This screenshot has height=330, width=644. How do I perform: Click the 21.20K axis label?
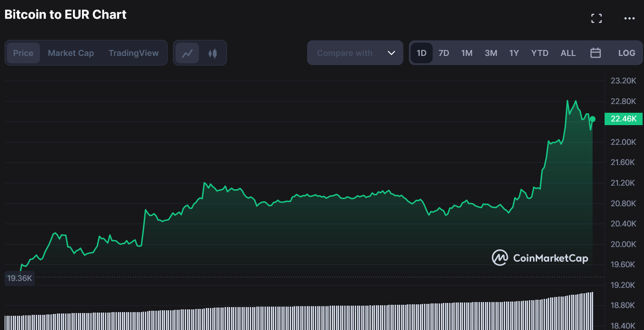pyautogui.click(x=623, y=183)
